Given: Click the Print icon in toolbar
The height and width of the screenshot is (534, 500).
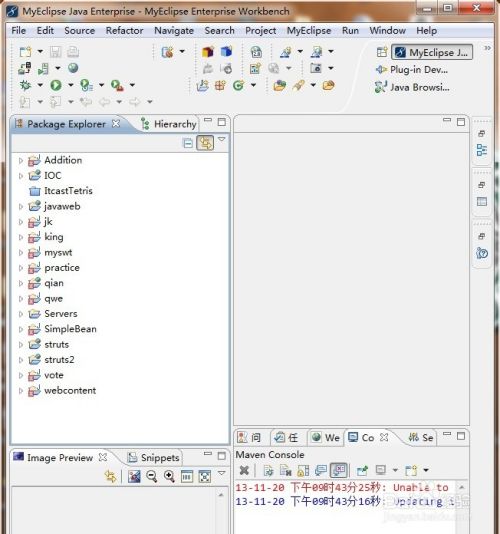Looking at the screenshot, I should 73,52.
